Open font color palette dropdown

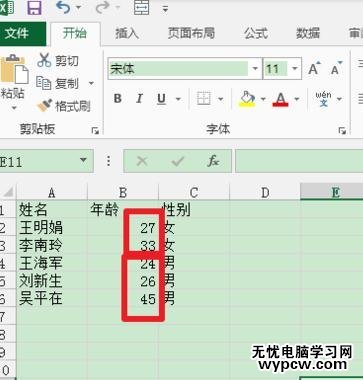(297, 99)
